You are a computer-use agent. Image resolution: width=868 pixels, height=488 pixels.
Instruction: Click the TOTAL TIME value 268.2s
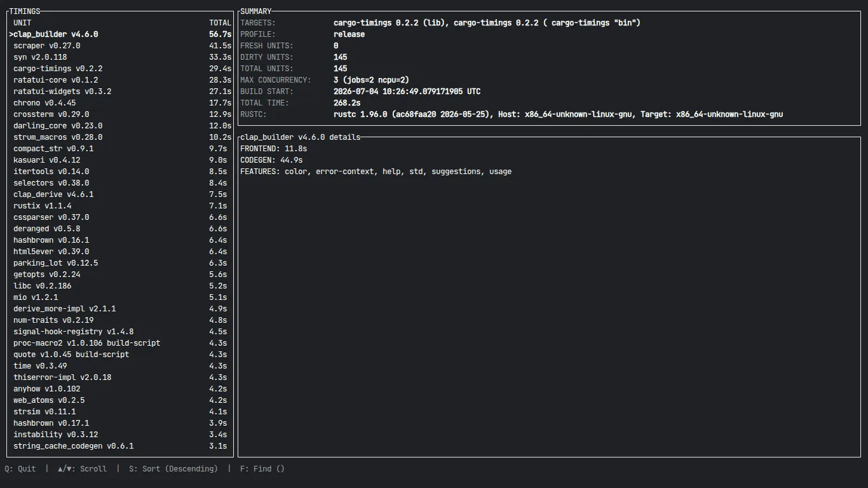(347, 103)
